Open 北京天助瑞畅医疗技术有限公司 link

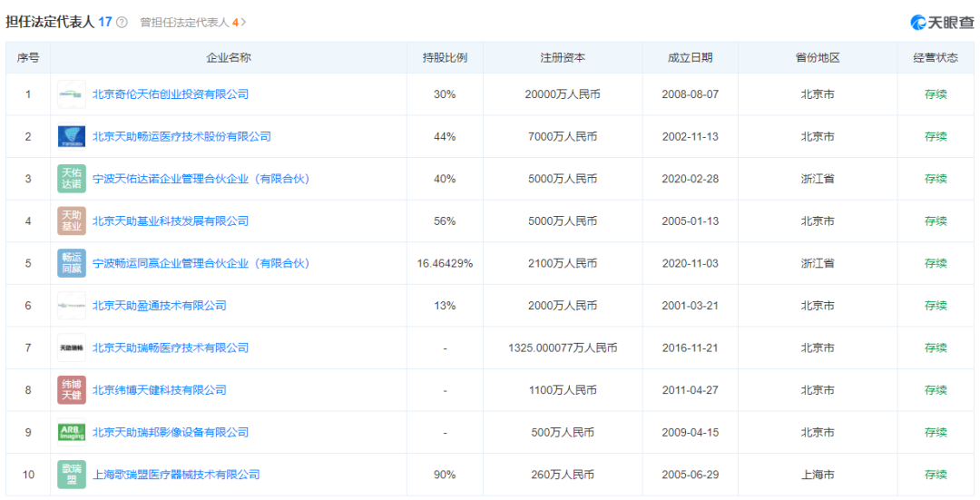click(x=171, y=348)
